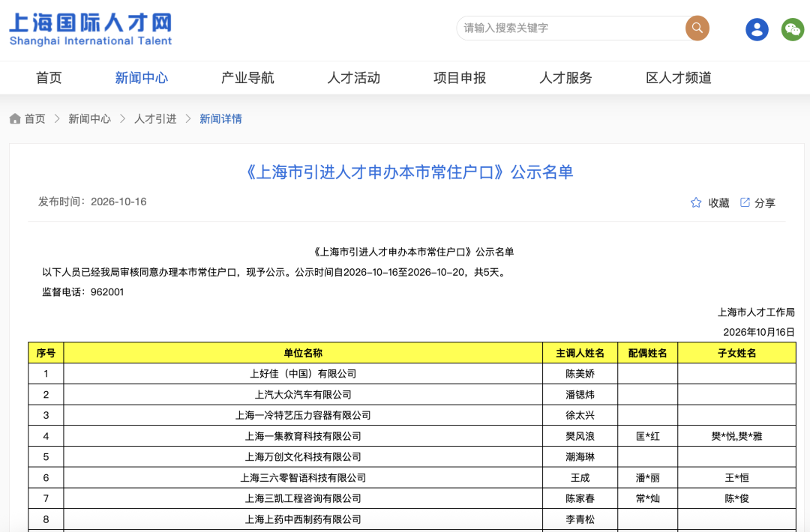
Task: Click spouse name 潘*丽
Action: 648,478
